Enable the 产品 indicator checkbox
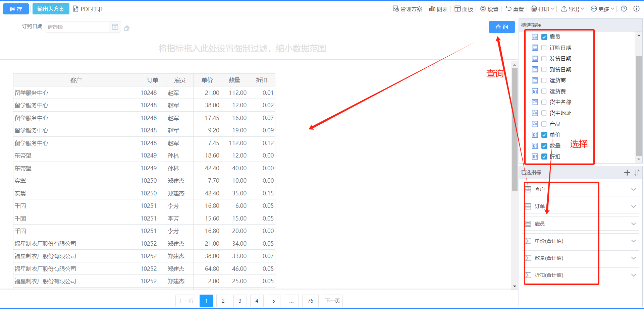Viewport: 644px width, 309px height. click(x=544, y=124)
